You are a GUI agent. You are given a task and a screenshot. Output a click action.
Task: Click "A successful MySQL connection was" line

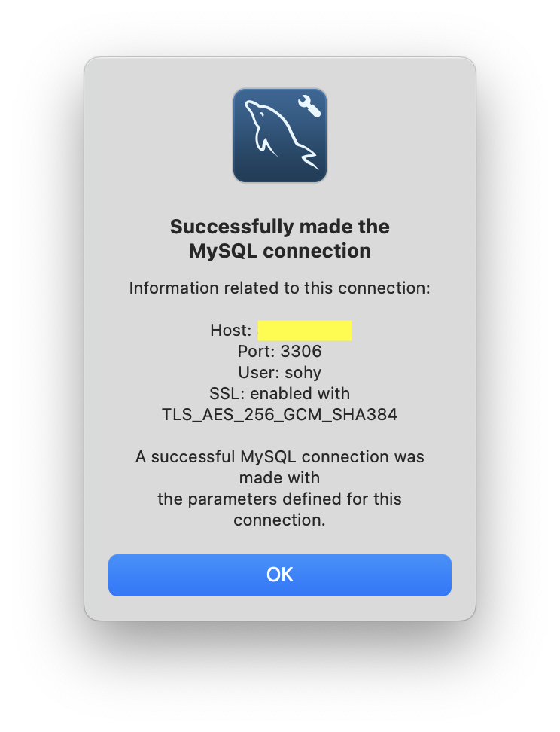280,456
